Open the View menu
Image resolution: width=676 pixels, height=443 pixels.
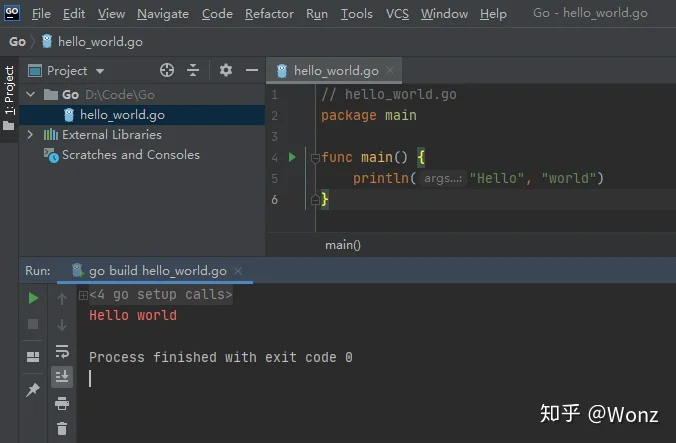point(111,14)
